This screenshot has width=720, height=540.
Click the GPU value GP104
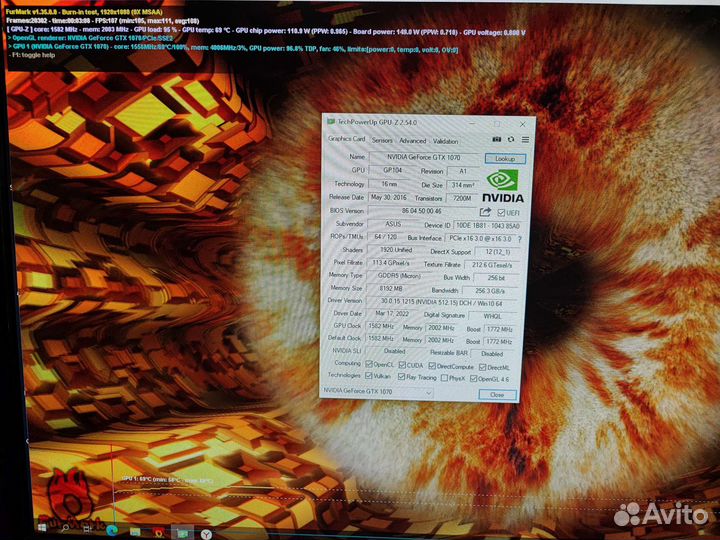pos(393,170)
